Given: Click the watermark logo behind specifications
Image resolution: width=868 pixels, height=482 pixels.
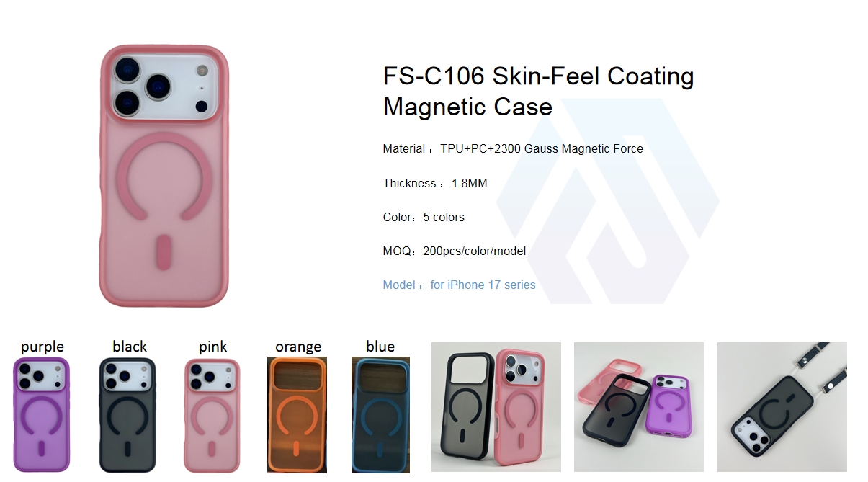Looking at the screenshot, I should click(607, 201).
